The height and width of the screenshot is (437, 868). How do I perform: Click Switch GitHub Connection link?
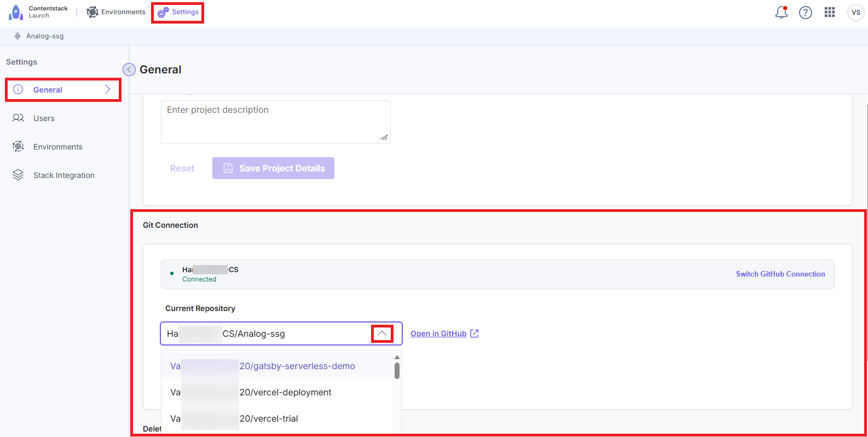tap(780, 274)
